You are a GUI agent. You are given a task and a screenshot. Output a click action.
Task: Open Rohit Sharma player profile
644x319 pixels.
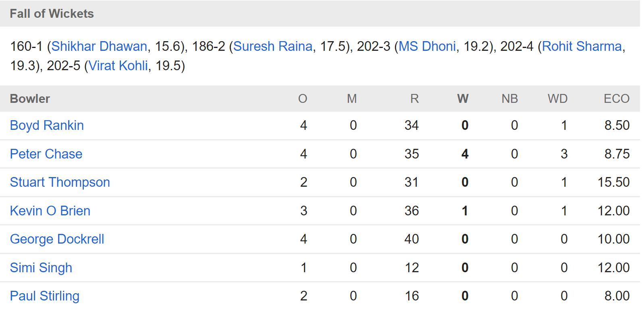coord(582,46)
